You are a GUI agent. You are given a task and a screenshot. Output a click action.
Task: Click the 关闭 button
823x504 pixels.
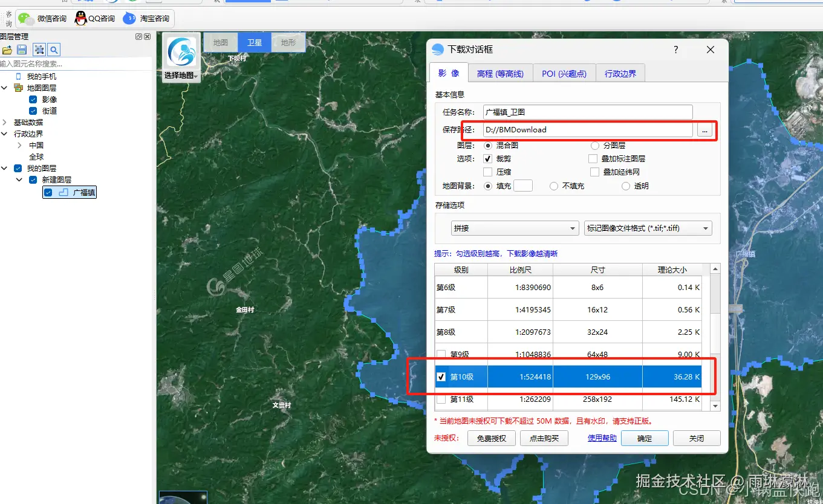pos(697,438)
